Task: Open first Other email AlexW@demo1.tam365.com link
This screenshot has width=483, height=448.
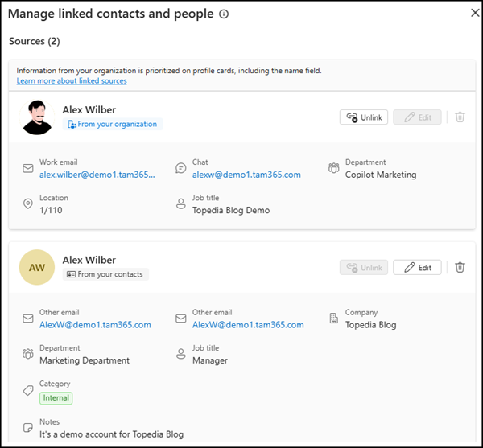Action: pos(95,325)
